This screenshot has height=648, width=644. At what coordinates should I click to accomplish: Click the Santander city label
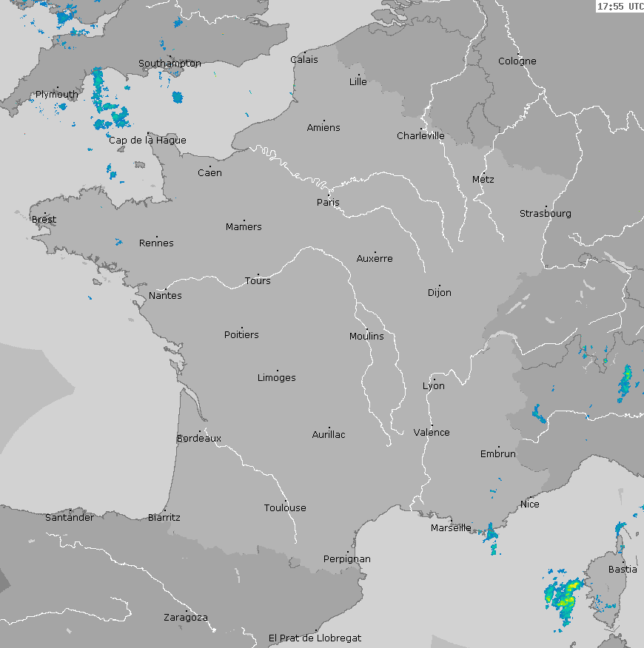[70, 517]
